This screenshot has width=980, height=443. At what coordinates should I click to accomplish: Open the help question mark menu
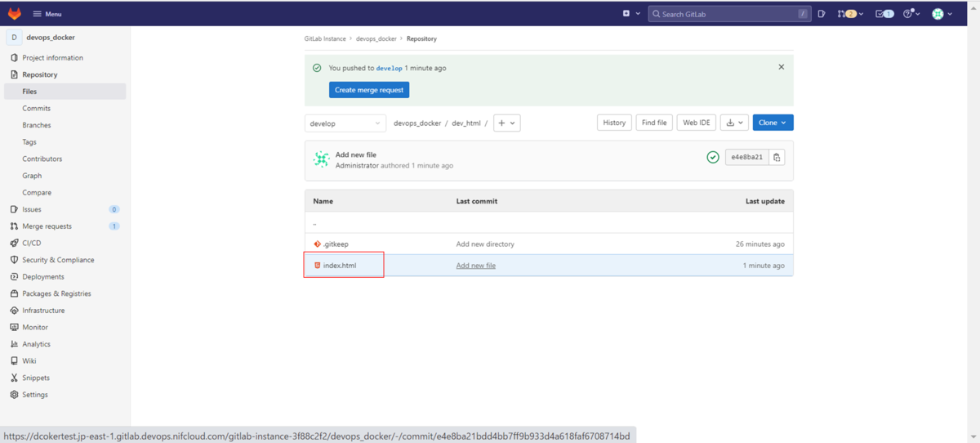coord(911,14)
